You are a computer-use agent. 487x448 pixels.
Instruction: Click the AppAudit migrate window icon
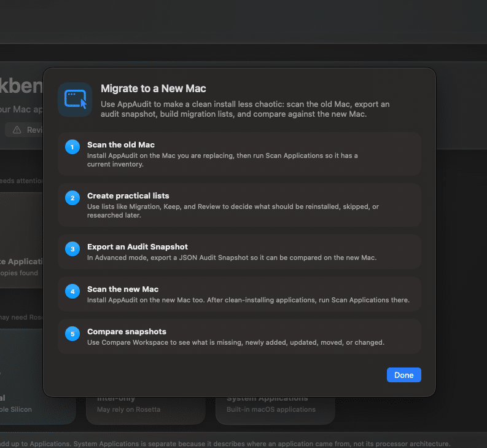75,100
